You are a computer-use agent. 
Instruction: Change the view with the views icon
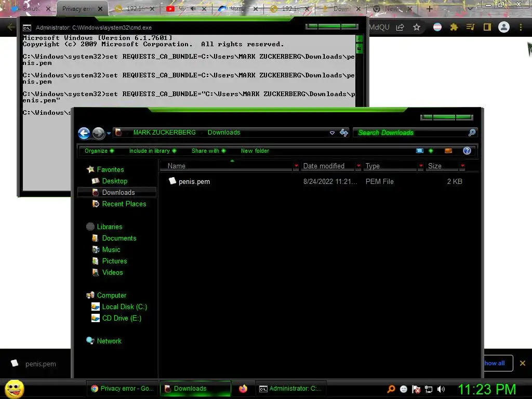[420, 151]
